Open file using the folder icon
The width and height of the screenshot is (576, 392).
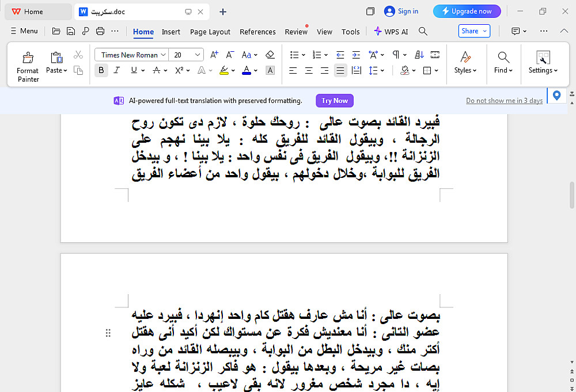coord(56,31)
